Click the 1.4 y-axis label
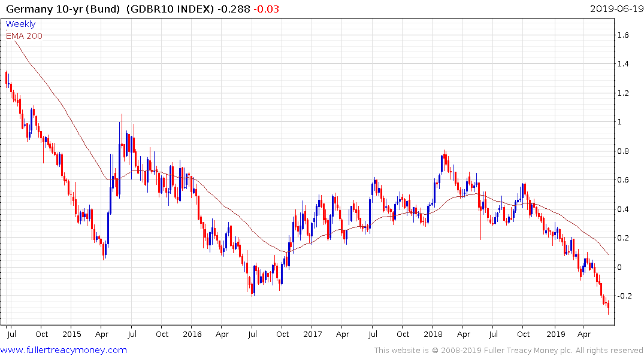The width and height of the screenshot is (644, 359). click(x=623, y=63)
